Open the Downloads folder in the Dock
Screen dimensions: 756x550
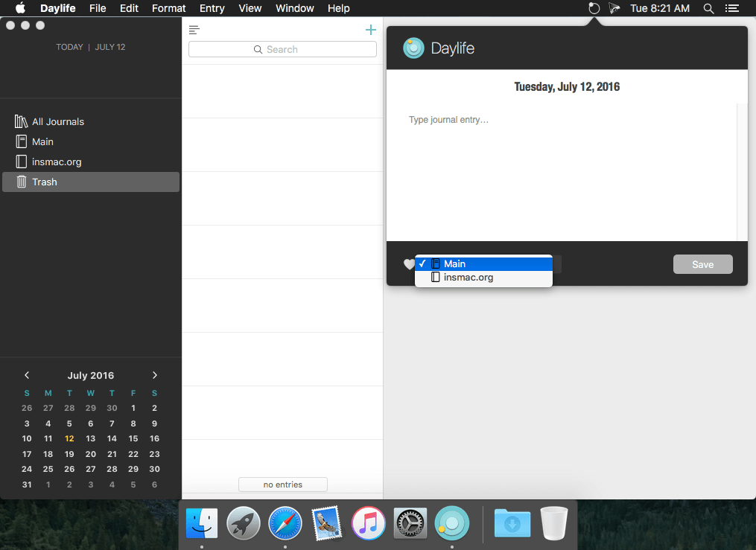coord(512,523)
